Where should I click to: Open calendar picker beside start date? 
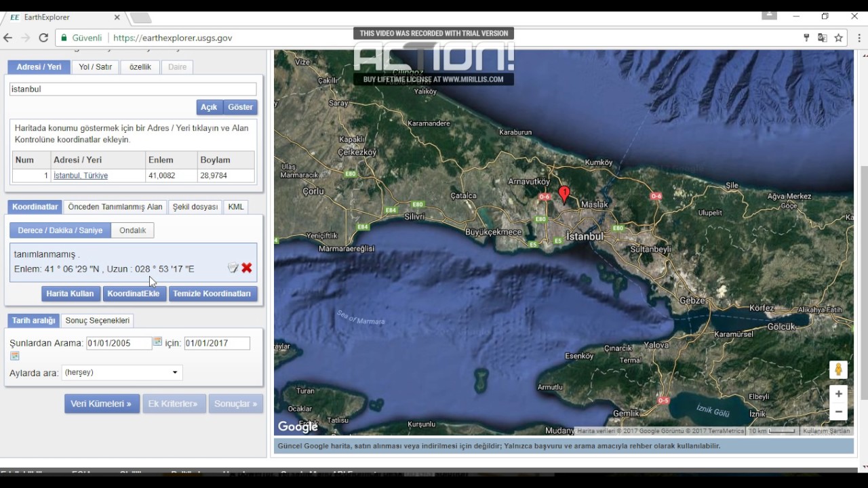(x=157, y=342)
